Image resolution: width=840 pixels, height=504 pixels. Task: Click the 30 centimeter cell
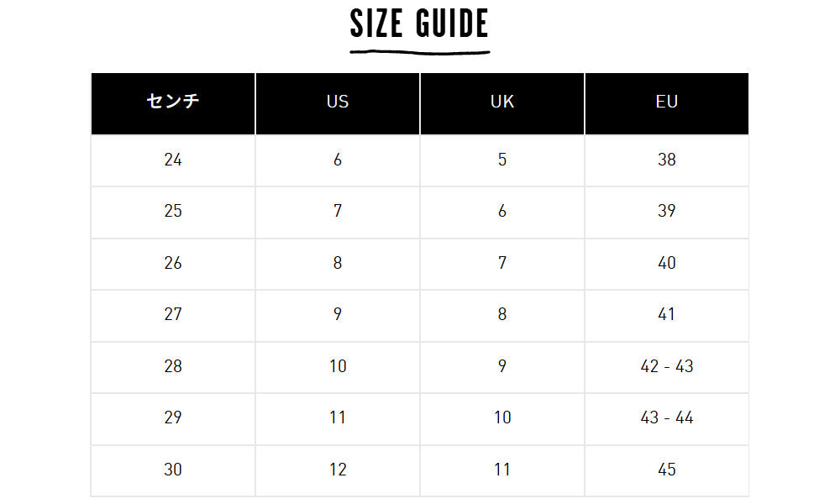(173, 470)
